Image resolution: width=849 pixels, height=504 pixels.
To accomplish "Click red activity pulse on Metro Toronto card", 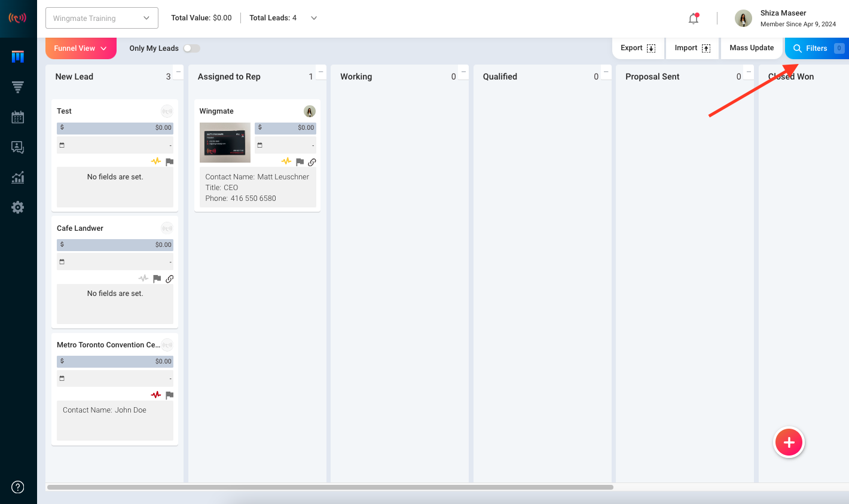I will click(156, 395).
